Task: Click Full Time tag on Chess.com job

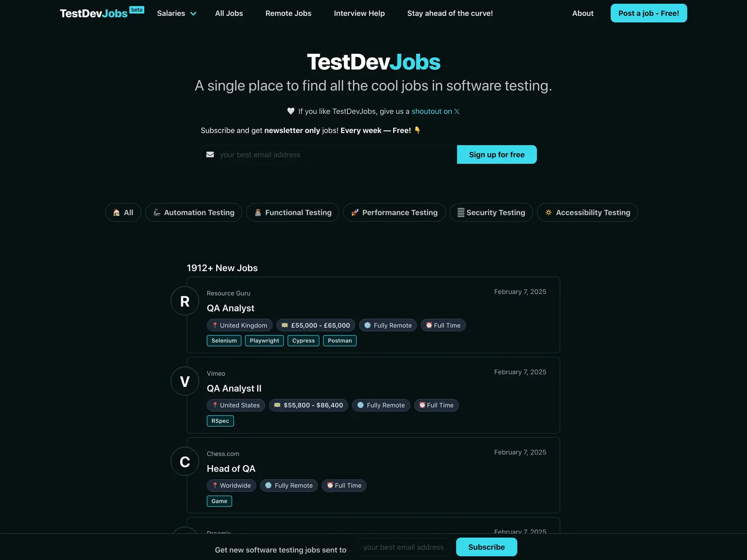Action: pyautogui.click(x=344, y=485)
